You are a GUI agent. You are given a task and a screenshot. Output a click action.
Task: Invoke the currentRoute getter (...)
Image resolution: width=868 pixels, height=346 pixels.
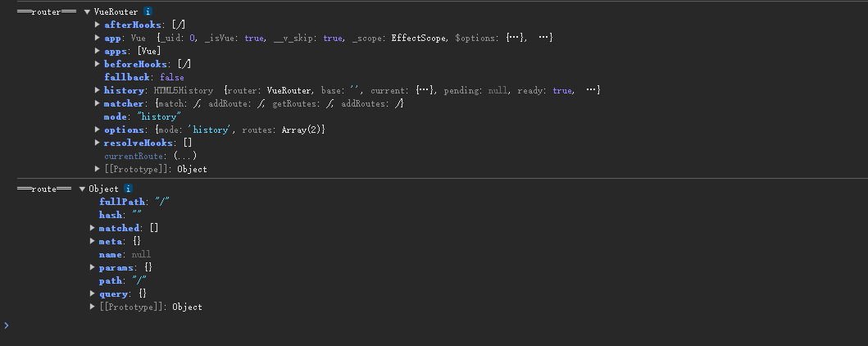pos(184,156)
